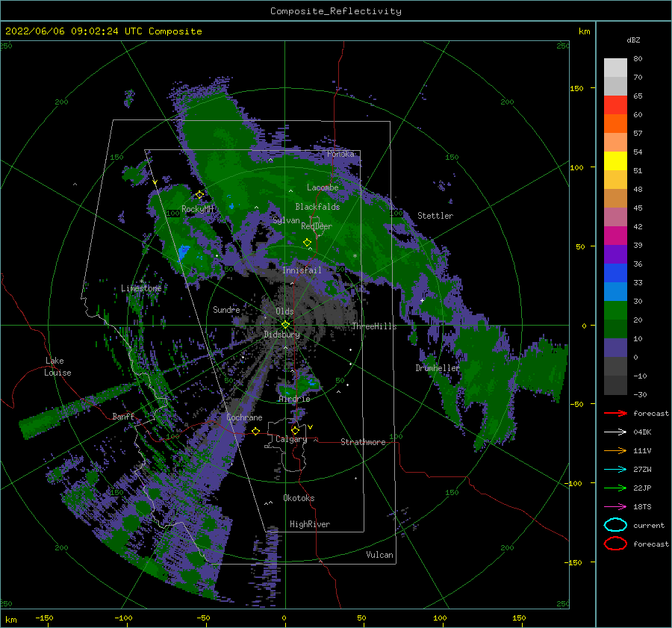Screen dimensions: 672x628
Task: Click the Olds city label
Action: 284,311
